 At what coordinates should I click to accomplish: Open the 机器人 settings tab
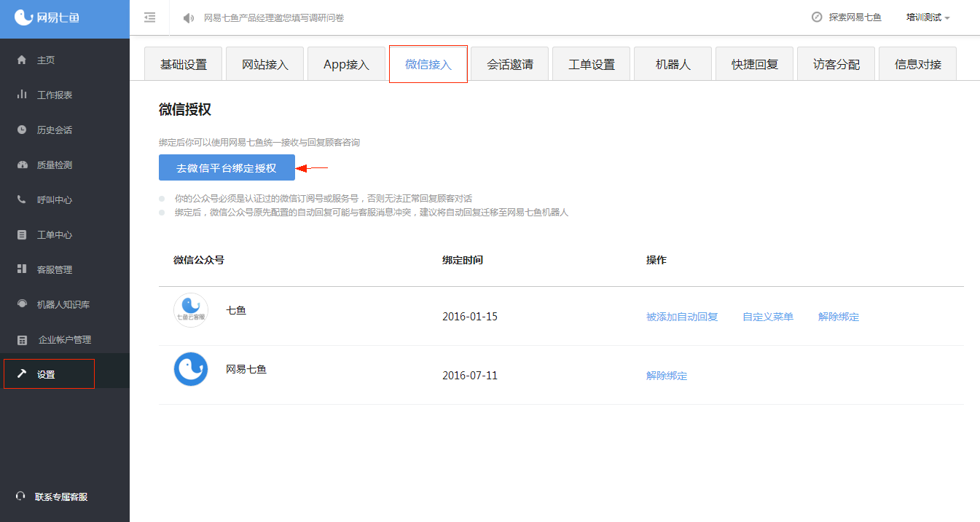[x=673, y=64]
